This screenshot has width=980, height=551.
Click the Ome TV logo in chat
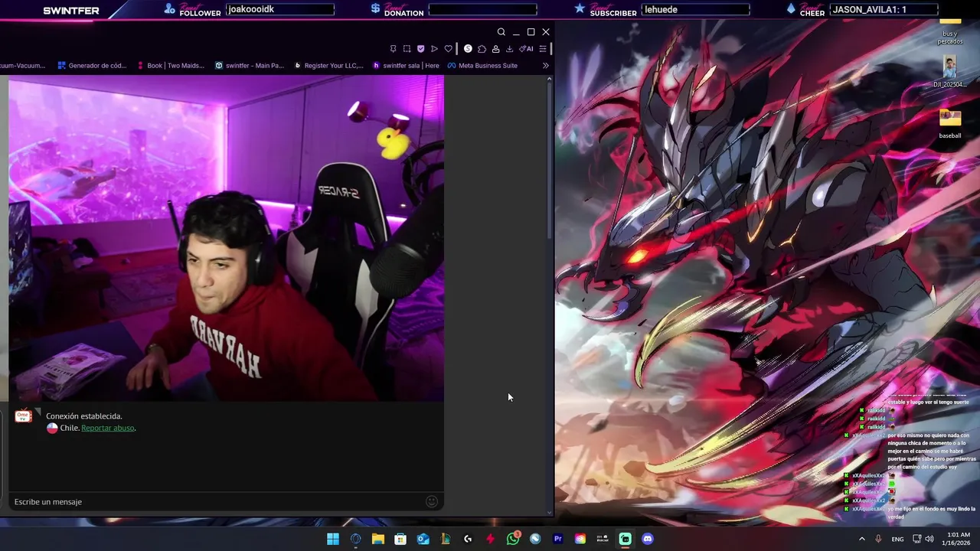(x=23, y=416)
